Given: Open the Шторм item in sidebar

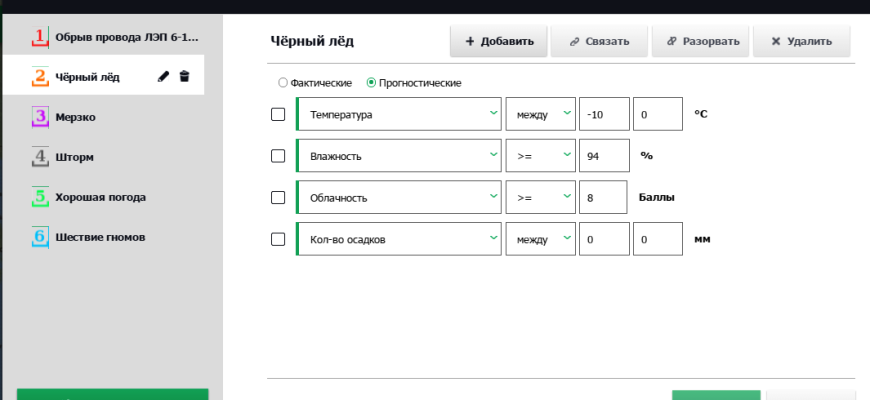Looking at the screenshot, I should [x=75, y=157].
